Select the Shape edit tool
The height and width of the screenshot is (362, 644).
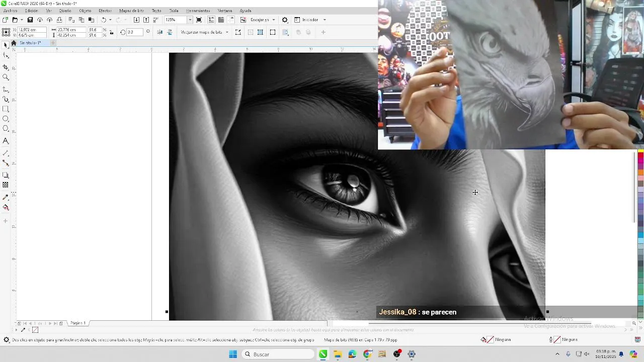tap(6, 56)
